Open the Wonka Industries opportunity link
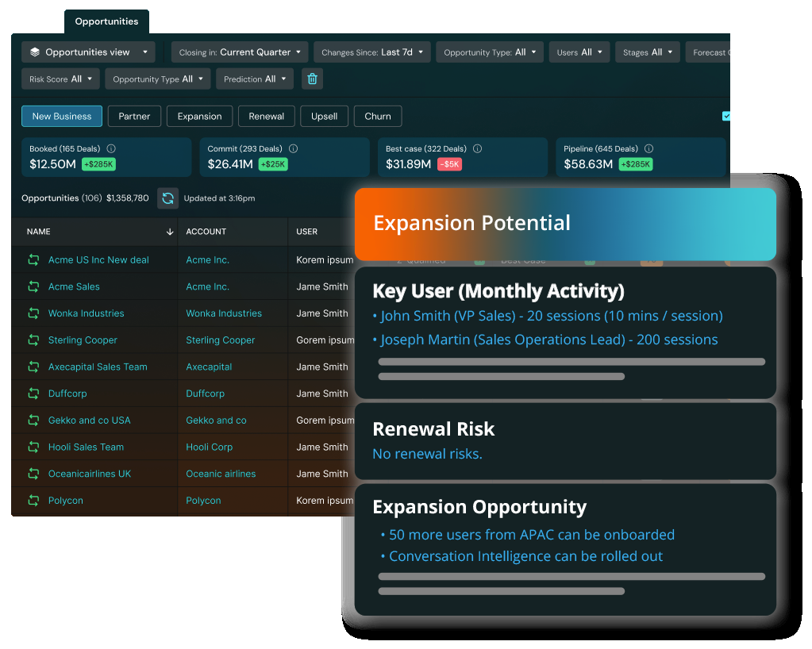This screenshot has height=649, width=812. [x=86, y=313]
